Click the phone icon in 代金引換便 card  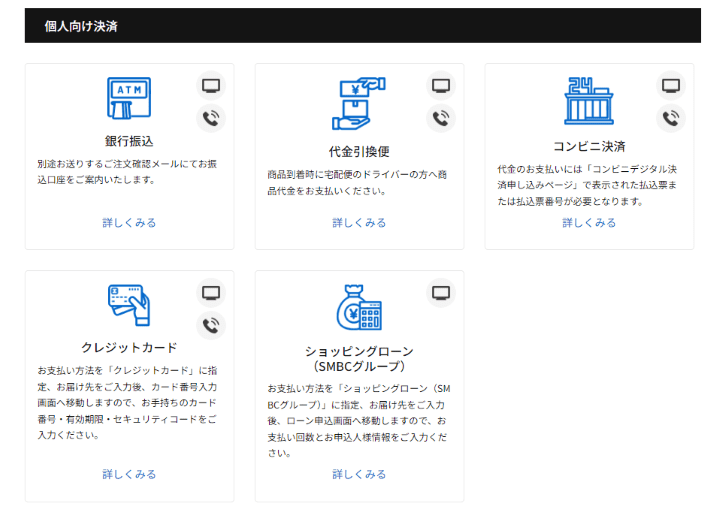441,118
